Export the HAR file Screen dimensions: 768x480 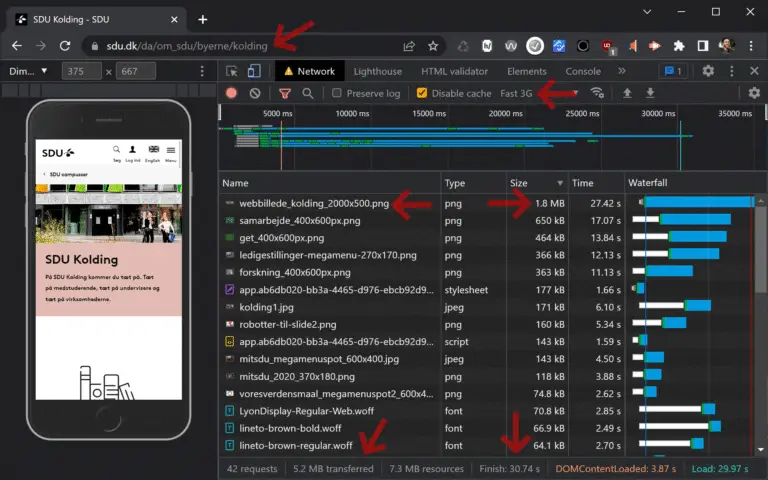click(x=650, y=93)
